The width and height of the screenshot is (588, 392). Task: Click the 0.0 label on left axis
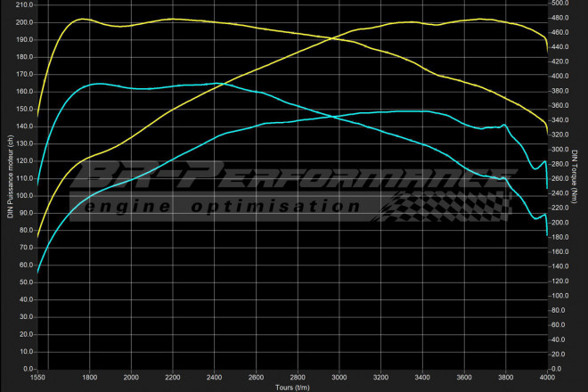pos(28,368)
